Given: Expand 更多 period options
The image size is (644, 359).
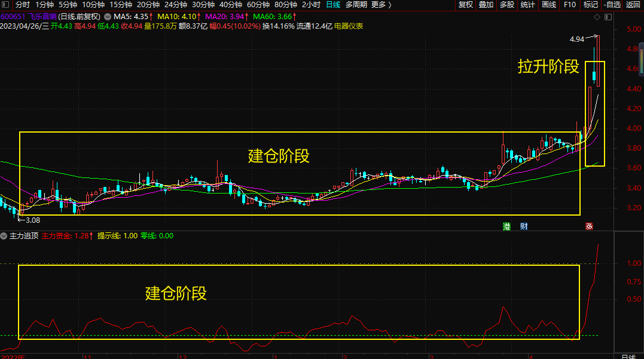Looking at the screenshot, I should tap(381, 5).
